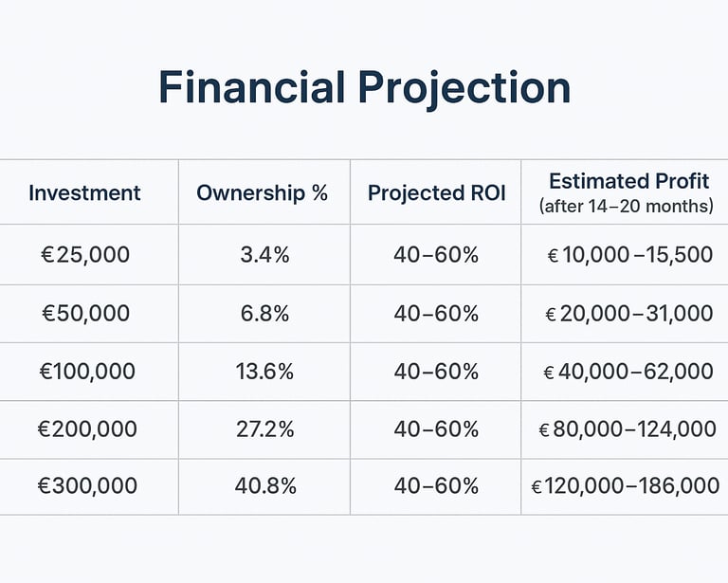Click the 13.6% ownership cell

click(264, 372)
